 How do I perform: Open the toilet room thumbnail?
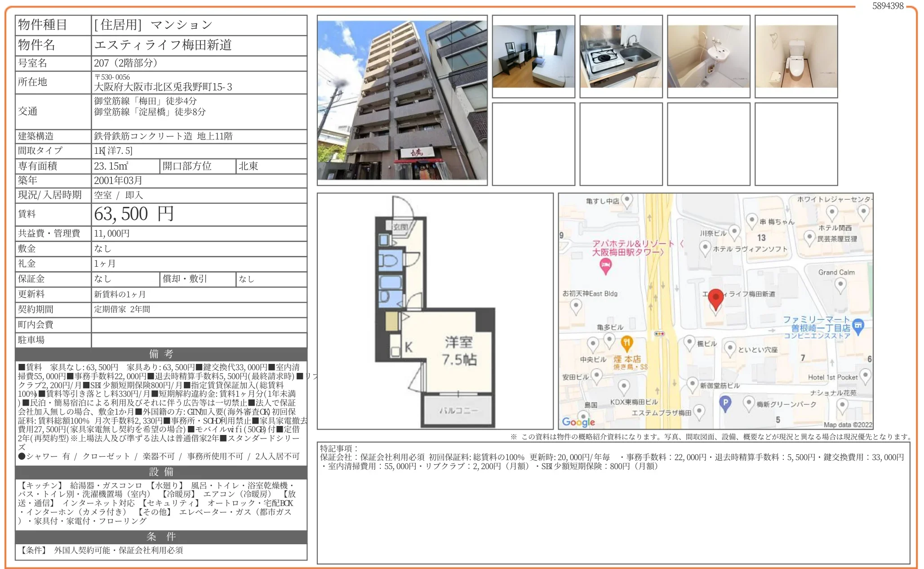pyautogui.click(x=796, y=56)
